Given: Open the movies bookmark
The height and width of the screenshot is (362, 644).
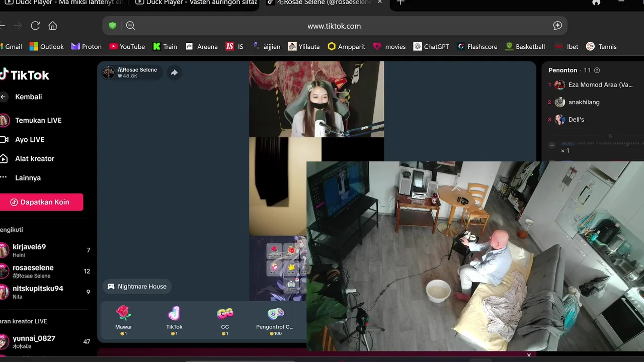Looking at the screenshot, I should pyautogui.click(x=389, y=46).
